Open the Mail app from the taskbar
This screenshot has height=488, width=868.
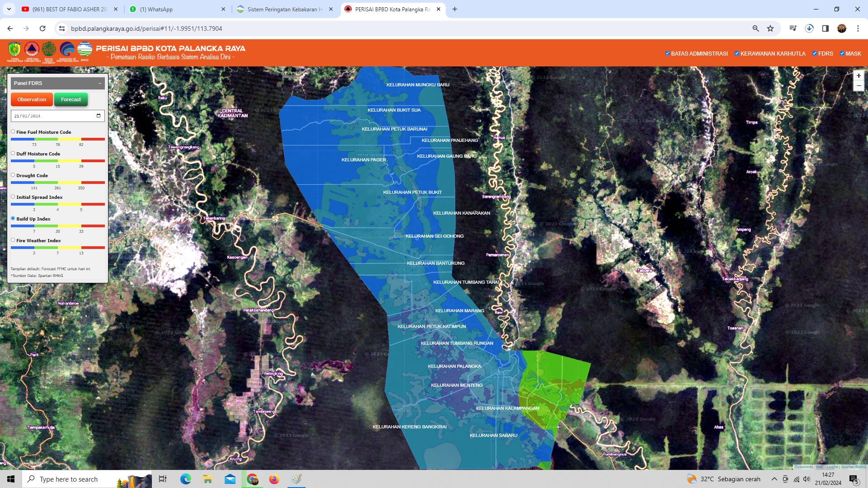pos(230,479)
